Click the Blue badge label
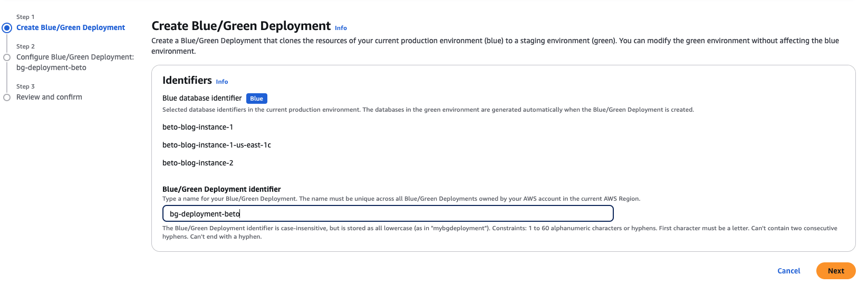The image size is (868, 285). click(x=257, y=99)
